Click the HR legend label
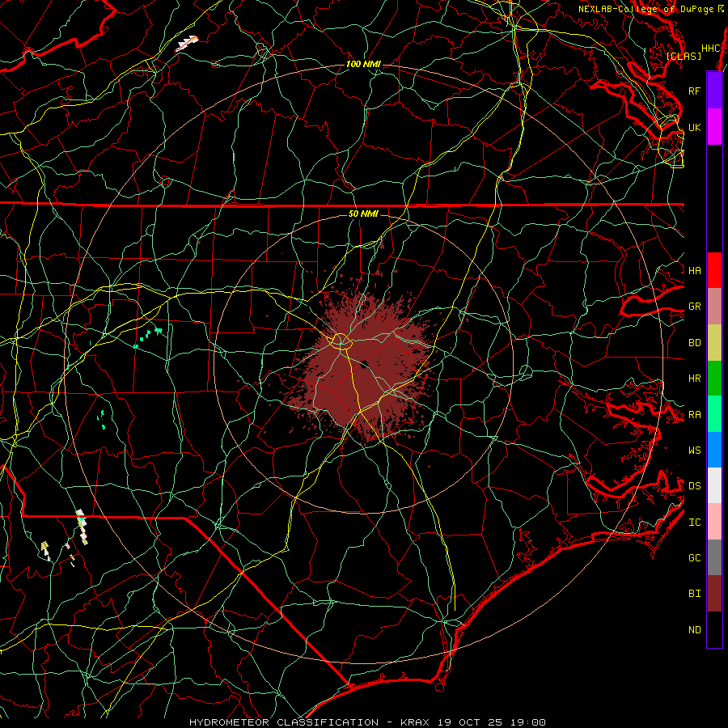Image resolution: width=728 pixels, height=728 pixels. [x=694, y=379]
